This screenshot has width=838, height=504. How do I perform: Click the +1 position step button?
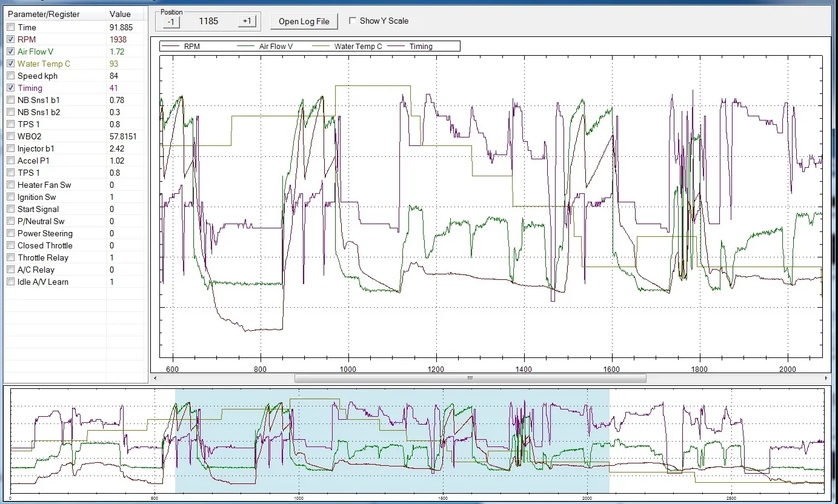[246, 21]
